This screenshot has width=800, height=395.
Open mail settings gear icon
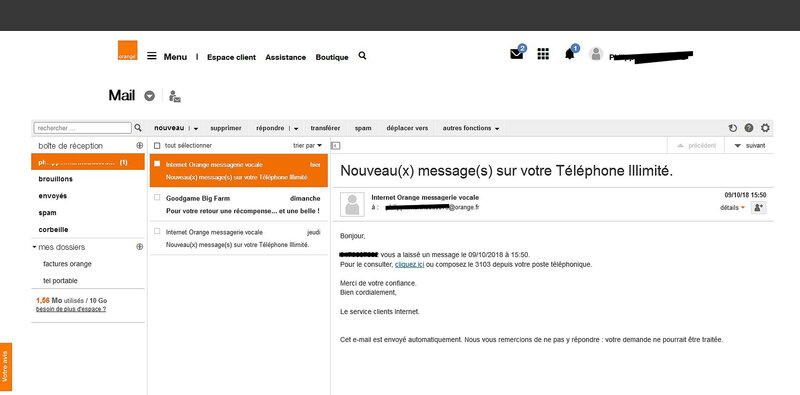pyautogui.click(x=765, y=128)
